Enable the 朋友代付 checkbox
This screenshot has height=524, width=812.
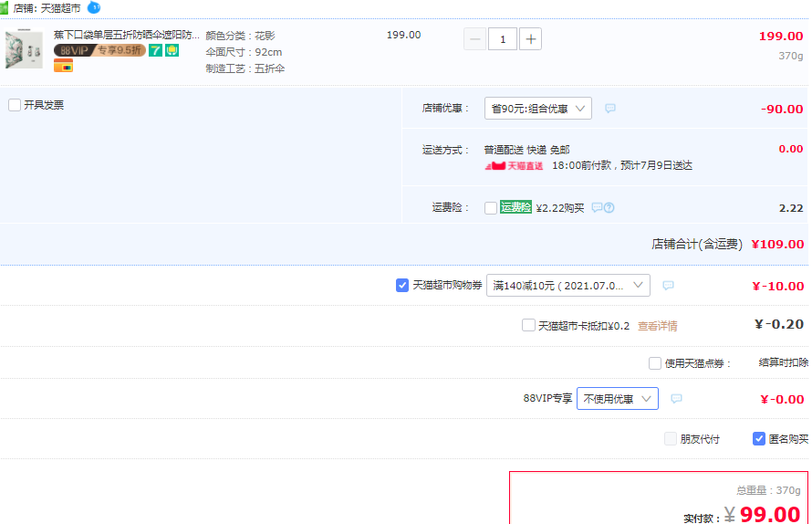pyautogui.click(x=671, y=439)
